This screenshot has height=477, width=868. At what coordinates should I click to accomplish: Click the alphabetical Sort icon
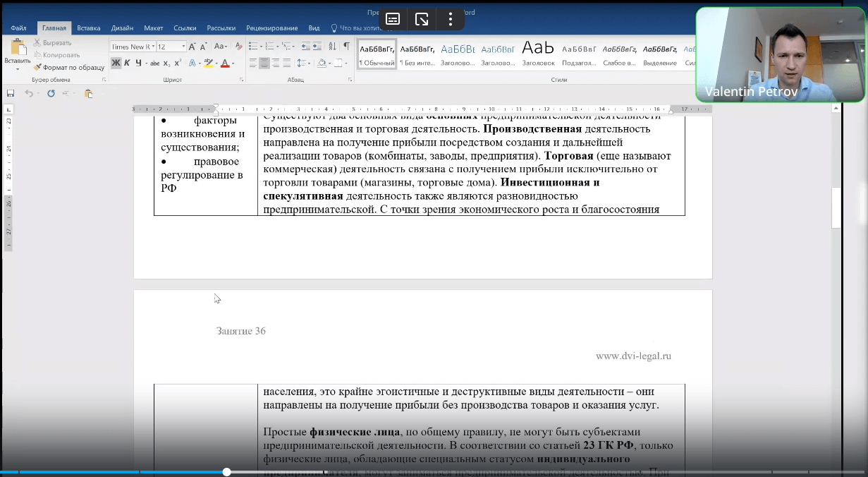pos(332,47)
